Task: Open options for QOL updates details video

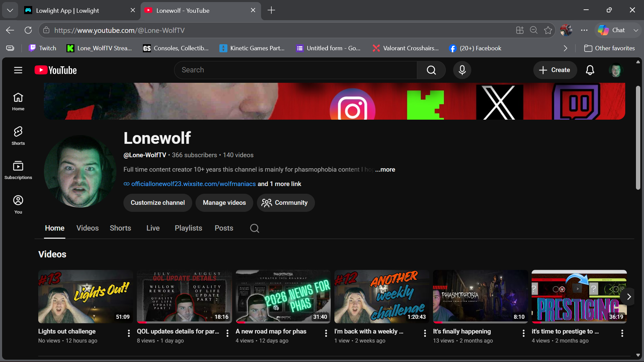Action: 227,333
